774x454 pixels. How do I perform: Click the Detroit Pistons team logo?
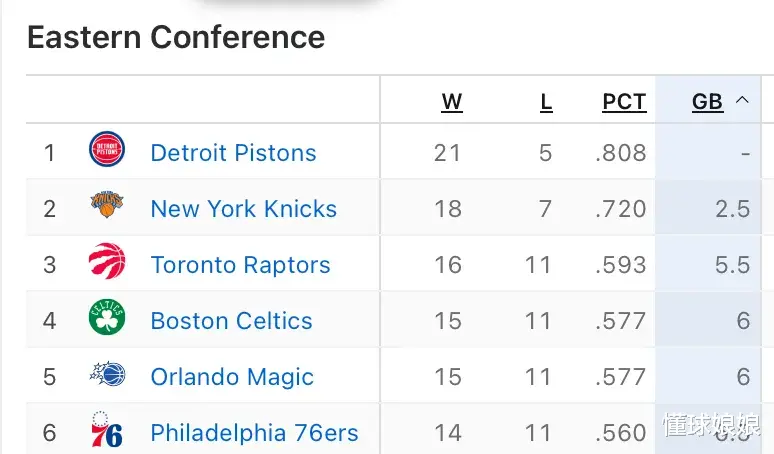(107, 152)
